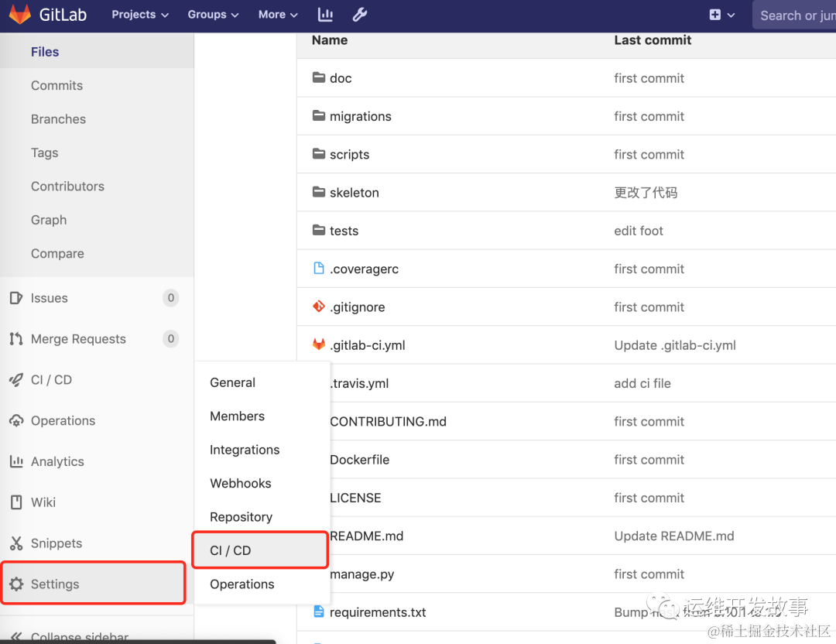836x644 pixels.
Task: Click the Analytics chart icon in sidebar
Action: pyautogui.click(x=16, y=461)
